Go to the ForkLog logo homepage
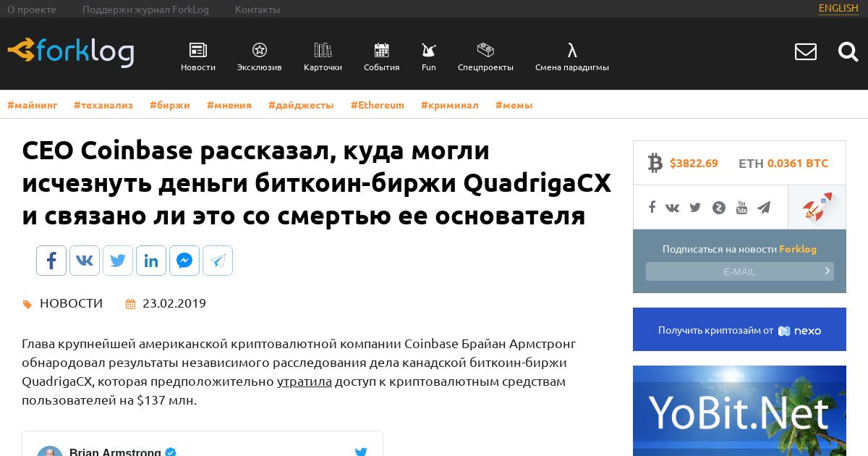The height and width of the screenshot is (456, 868). pos(71,52)
